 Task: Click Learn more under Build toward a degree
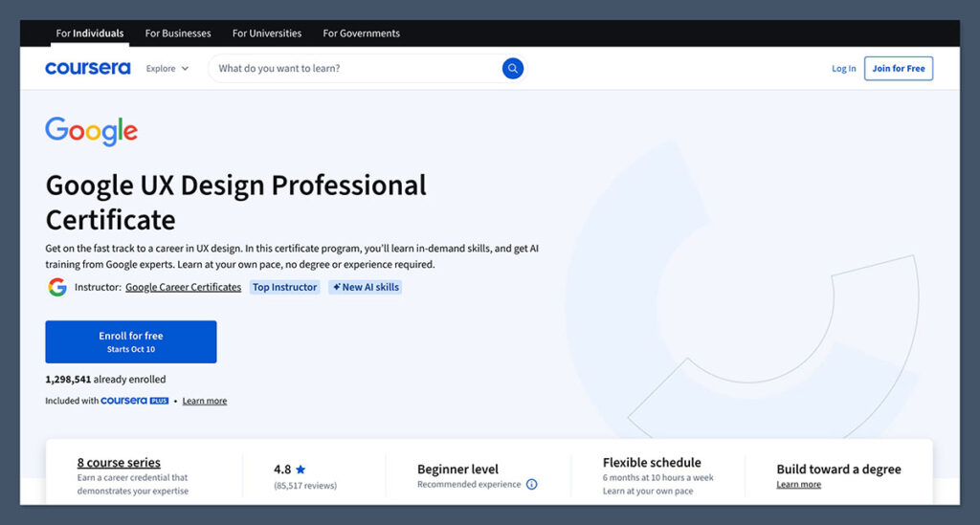[798, 485]
